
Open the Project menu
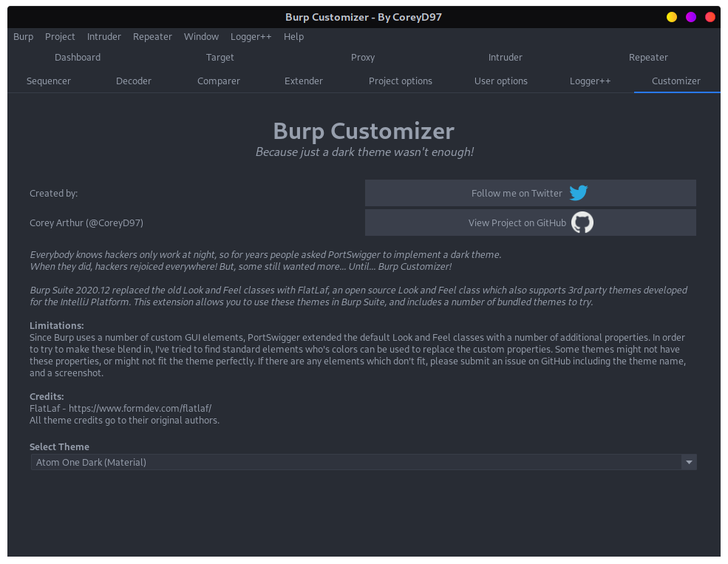(x=60, y=37)
